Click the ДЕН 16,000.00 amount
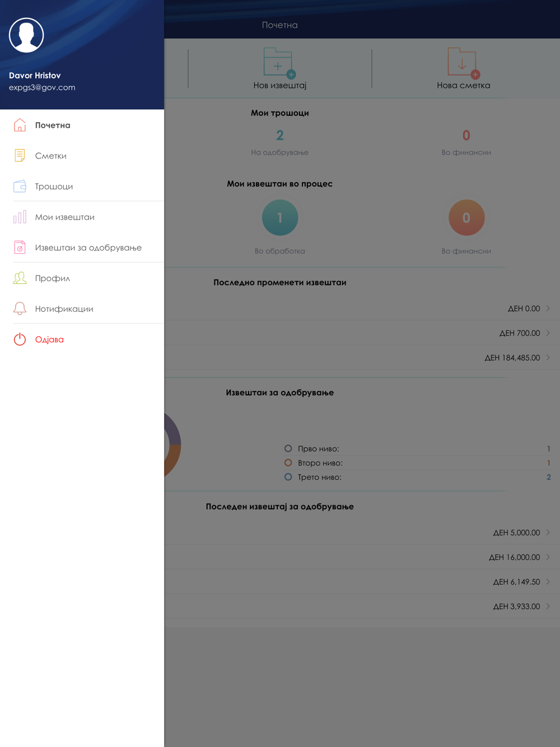This screenshot has width=560, height=747. point(515,557)
